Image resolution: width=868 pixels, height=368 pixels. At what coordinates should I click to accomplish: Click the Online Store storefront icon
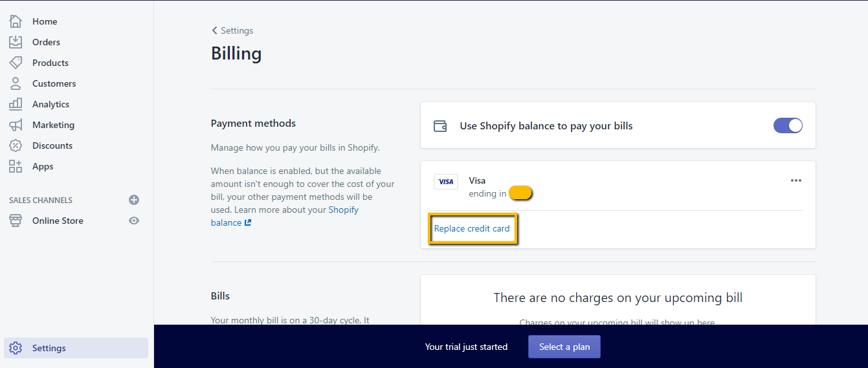click(16, 221)
